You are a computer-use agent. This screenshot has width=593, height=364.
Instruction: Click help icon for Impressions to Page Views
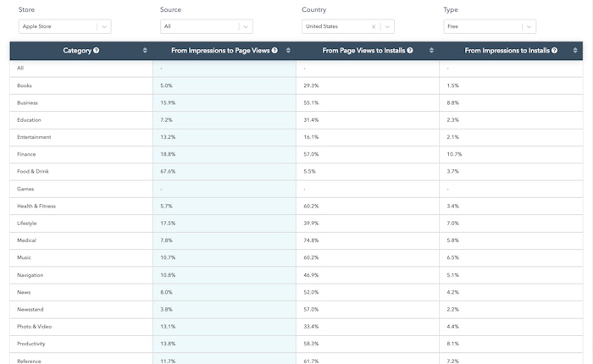(274, 51)
